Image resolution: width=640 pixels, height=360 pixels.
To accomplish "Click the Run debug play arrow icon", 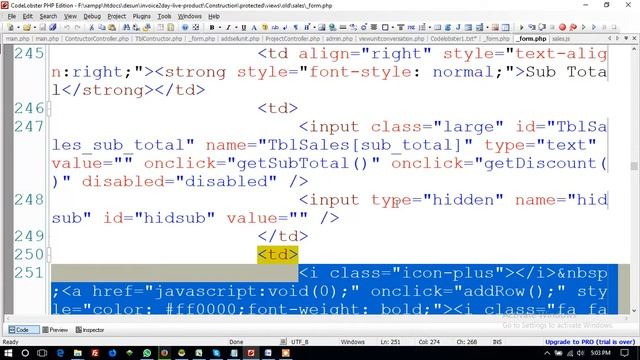I will 522,27.
